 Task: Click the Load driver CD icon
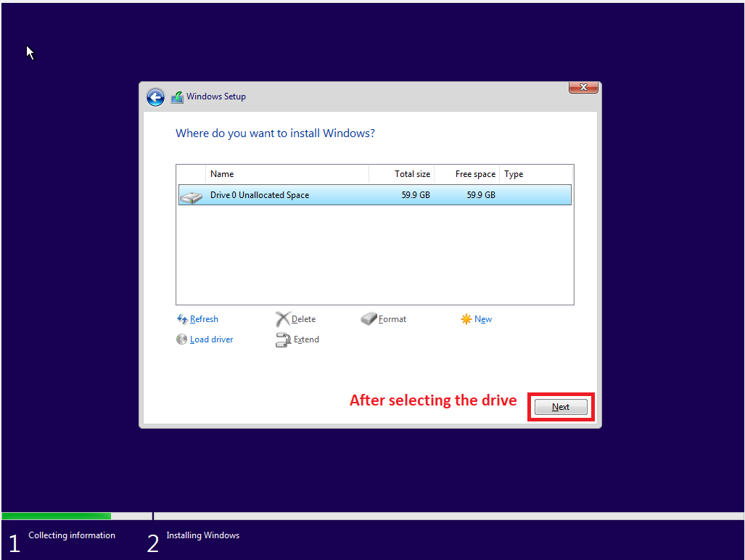coord(182,339)
